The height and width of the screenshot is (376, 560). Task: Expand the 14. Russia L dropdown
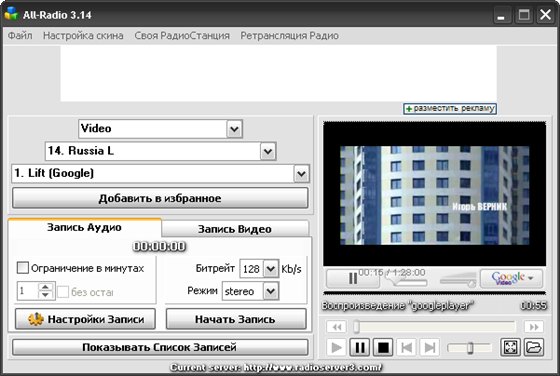268,151
